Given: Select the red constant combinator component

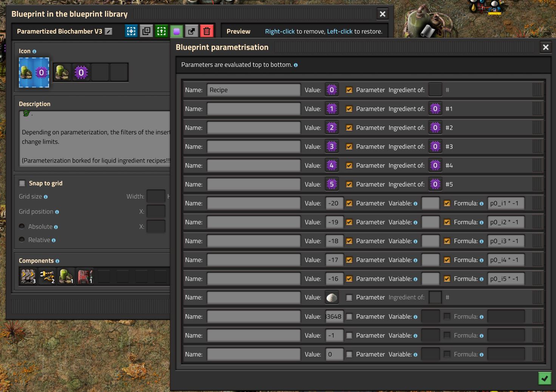Looking at the screenshot, I should pos(85,276).
